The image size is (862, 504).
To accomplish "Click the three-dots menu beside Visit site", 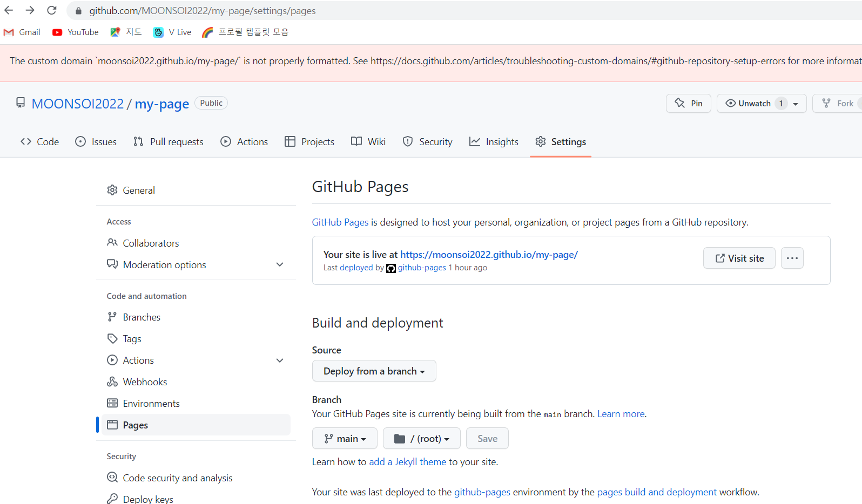I will click(792, 258).
